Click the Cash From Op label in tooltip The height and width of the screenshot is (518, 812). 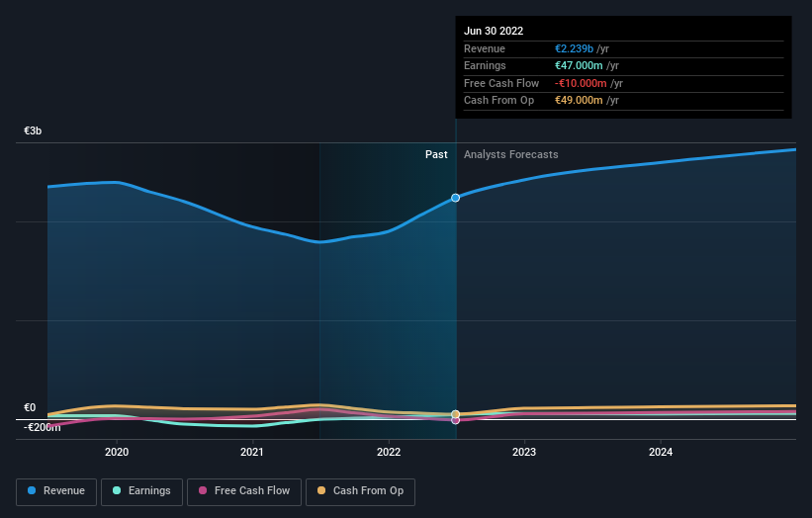(498, 101)
